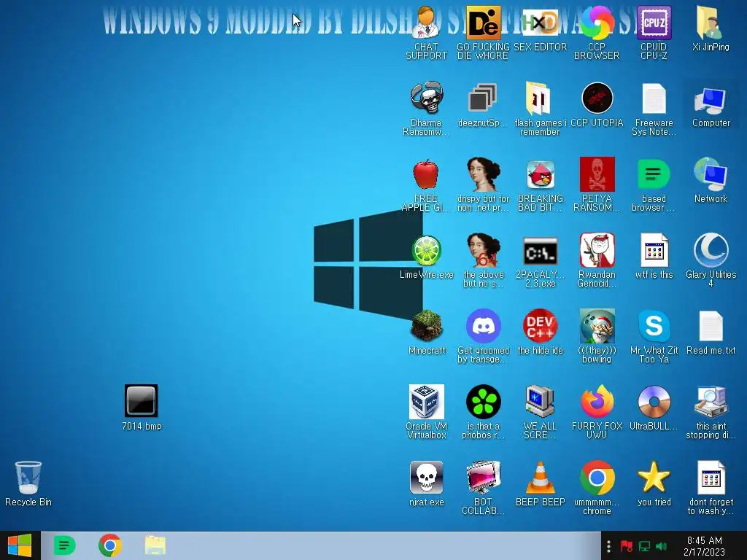
Task: Open the HxD hex editor desktop icon
Action: point(540,29)
